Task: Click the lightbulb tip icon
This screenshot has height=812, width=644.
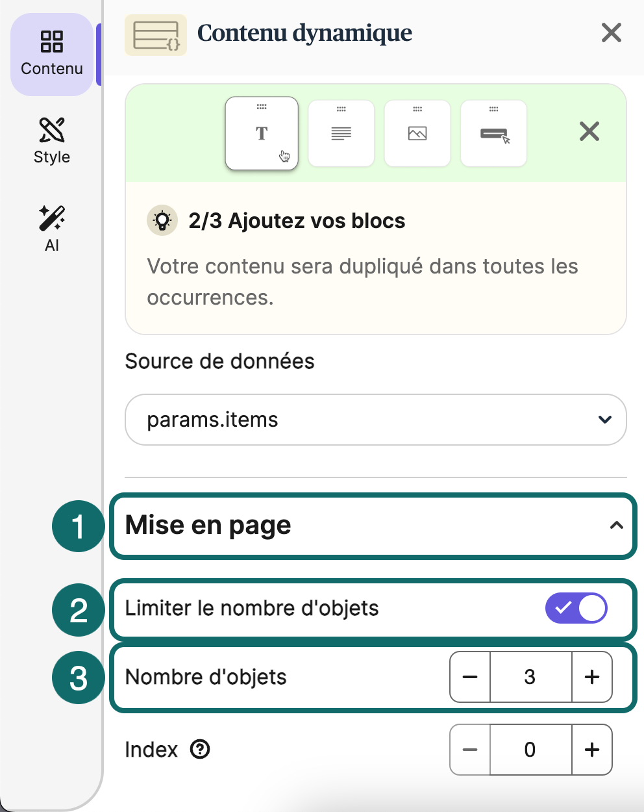Action: point(162,221)
